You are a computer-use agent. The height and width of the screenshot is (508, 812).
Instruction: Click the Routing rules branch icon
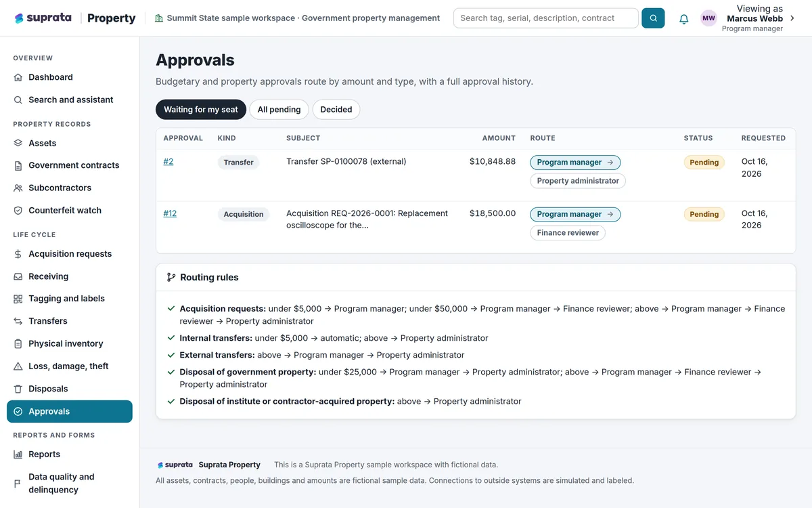[x=171, y=277]
